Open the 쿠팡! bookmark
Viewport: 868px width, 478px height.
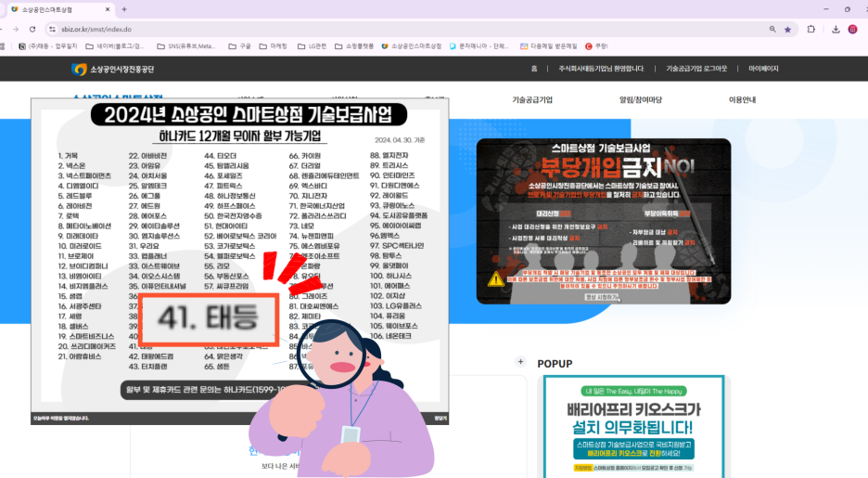[597, 46]
